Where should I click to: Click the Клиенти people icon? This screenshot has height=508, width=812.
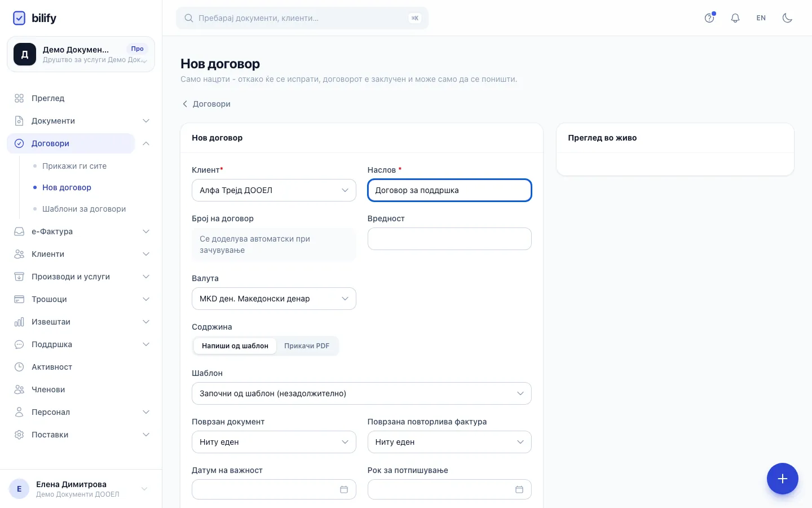click(x=19, y=254)
